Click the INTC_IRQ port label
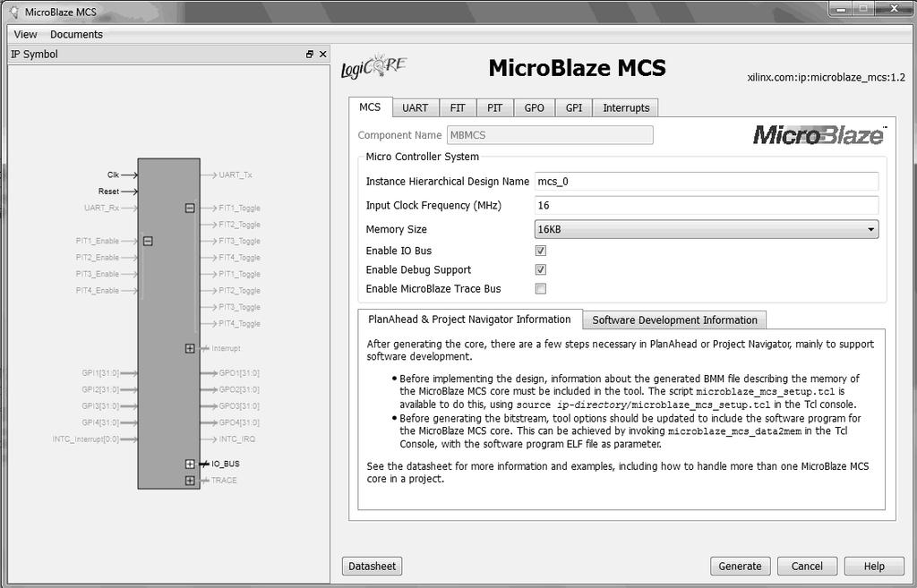This screenshot has width=917, height=588. (x=236, y=439)
